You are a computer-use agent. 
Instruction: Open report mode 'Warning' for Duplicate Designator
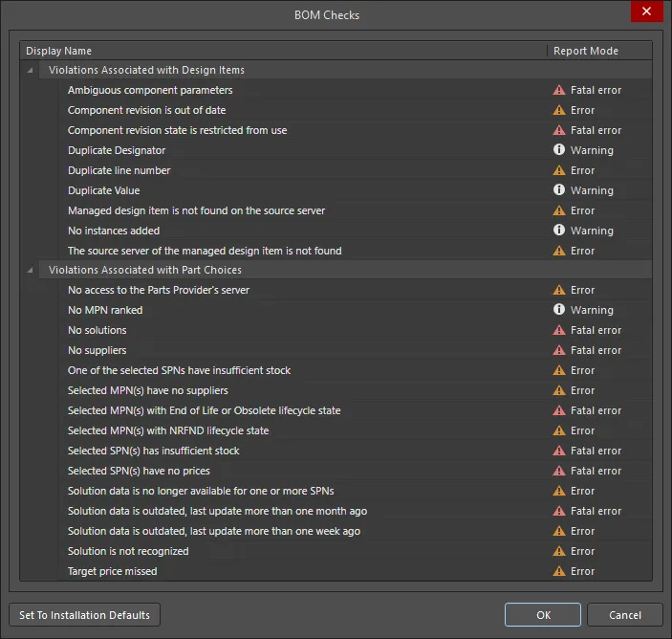pos(592,150)
